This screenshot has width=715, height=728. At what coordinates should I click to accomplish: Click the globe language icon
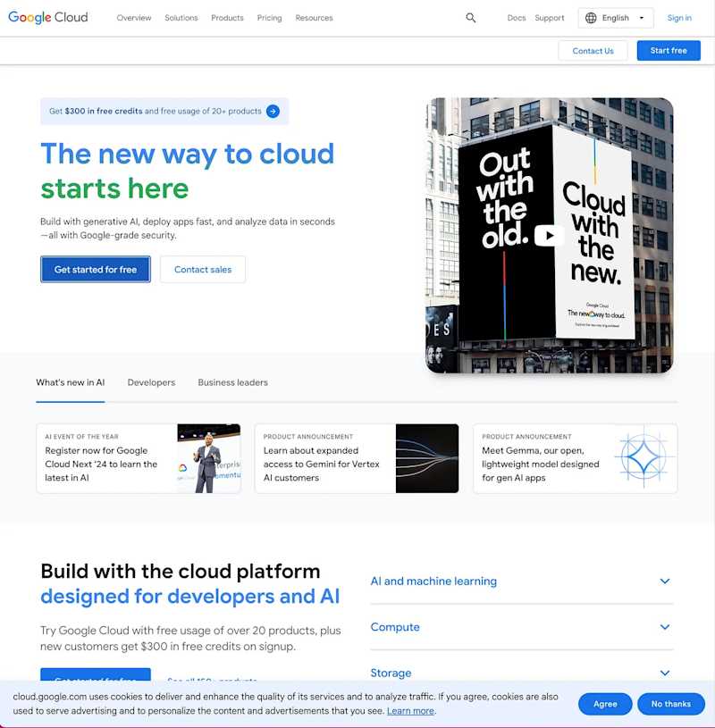[x=591, y=18]
